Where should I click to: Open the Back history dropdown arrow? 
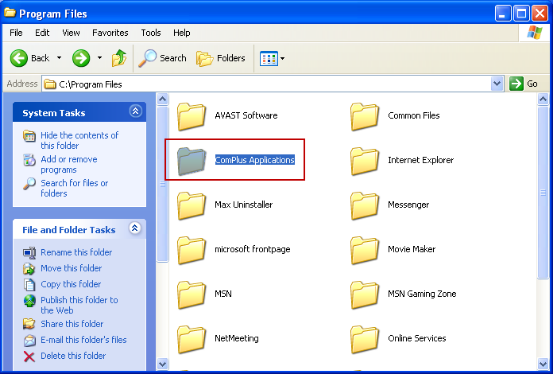pos(59,58)
